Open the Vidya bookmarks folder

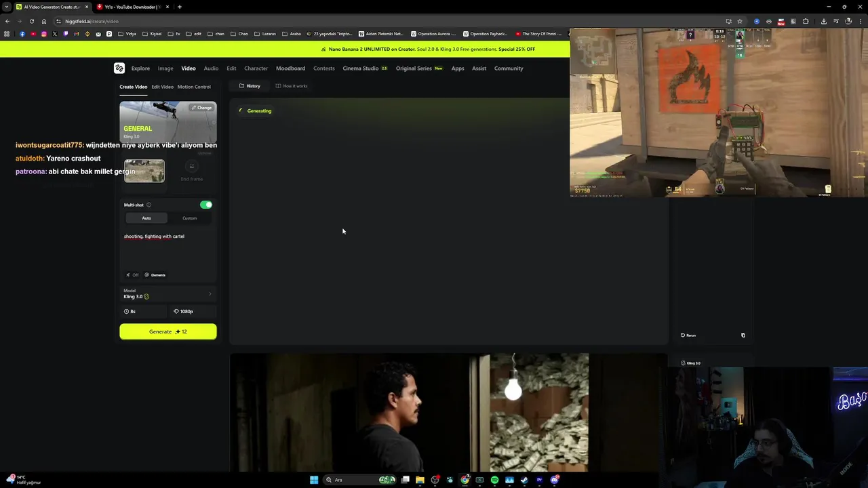tap(127, 34)
